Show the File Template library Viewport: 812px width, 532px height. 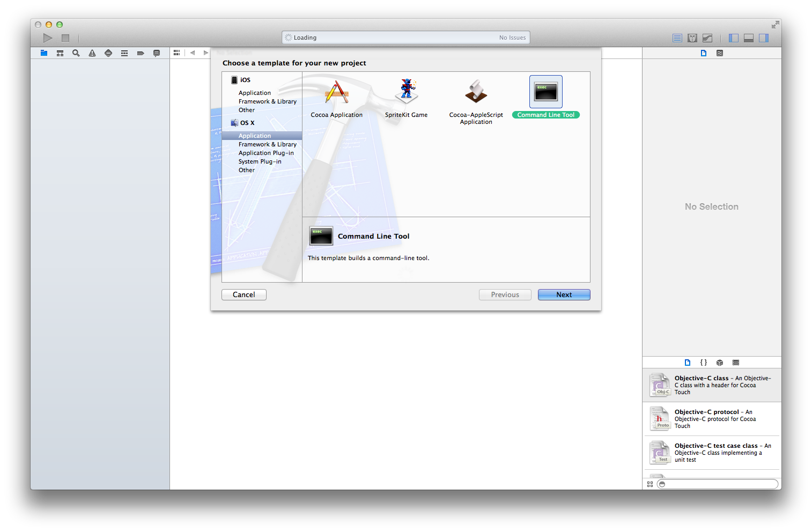point(688,363)
